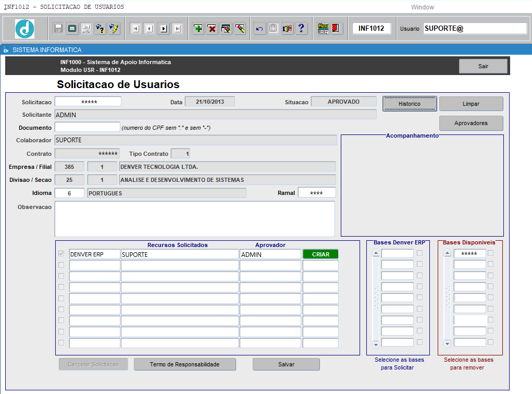Click the PORTUGUES language field

coord(167,193)
